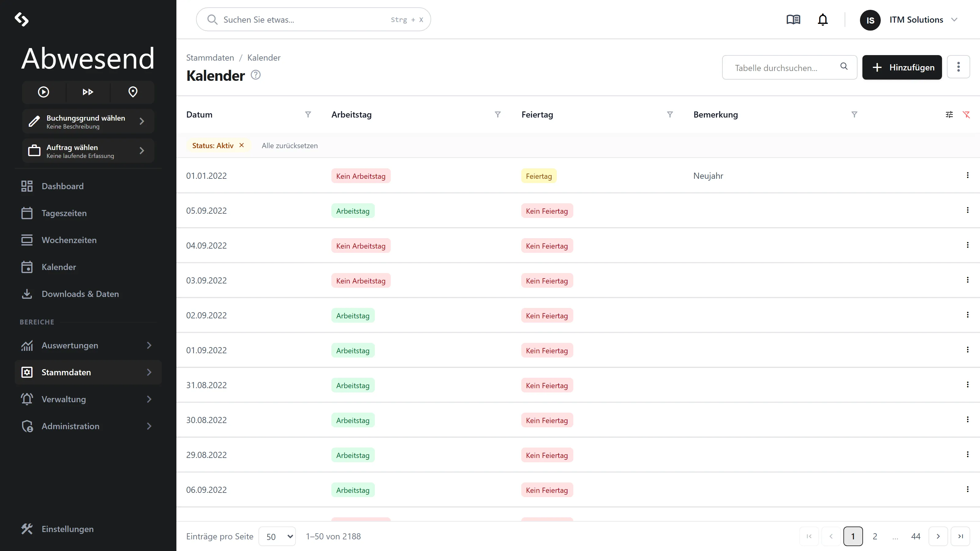Focus the global Suchen Sie etwas search box
The height and width of the screenshot is (551, 980).
pos(313,19)
